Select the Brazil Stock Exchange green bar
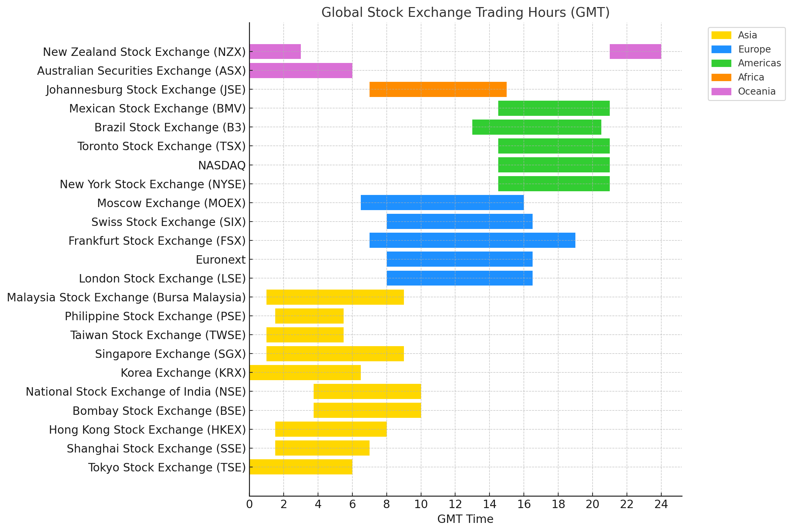Image resolution: width=792 pixels, height=532 pixels. (536, 127)
